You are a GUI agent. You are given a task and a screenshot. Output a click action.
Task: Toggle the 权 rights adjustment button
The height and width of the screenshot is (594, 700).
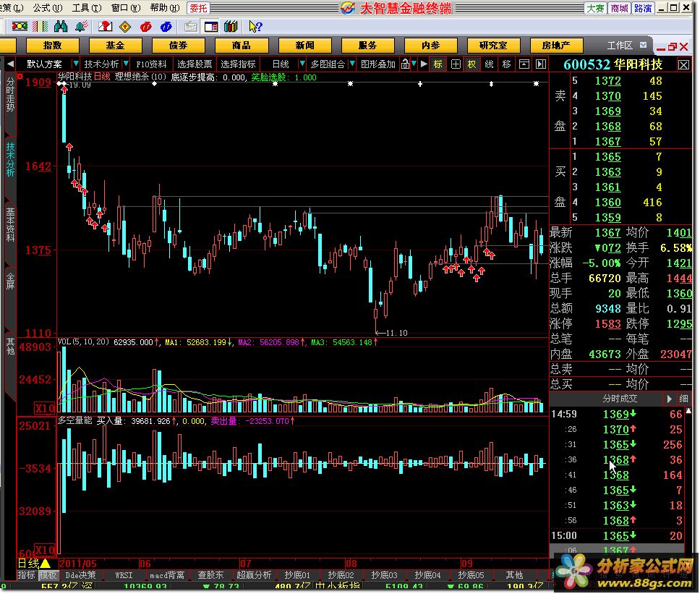click(472, 64)
